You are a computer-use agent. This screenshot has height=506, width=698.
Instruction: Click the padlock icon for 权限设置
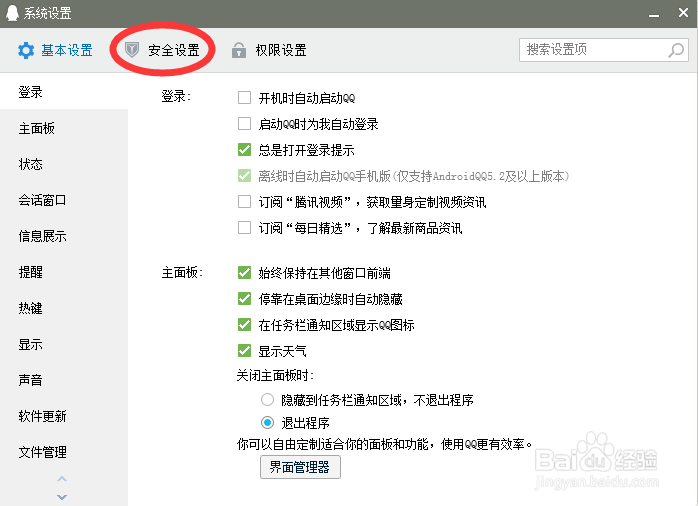pyautogui.click(x=239, y=50)
